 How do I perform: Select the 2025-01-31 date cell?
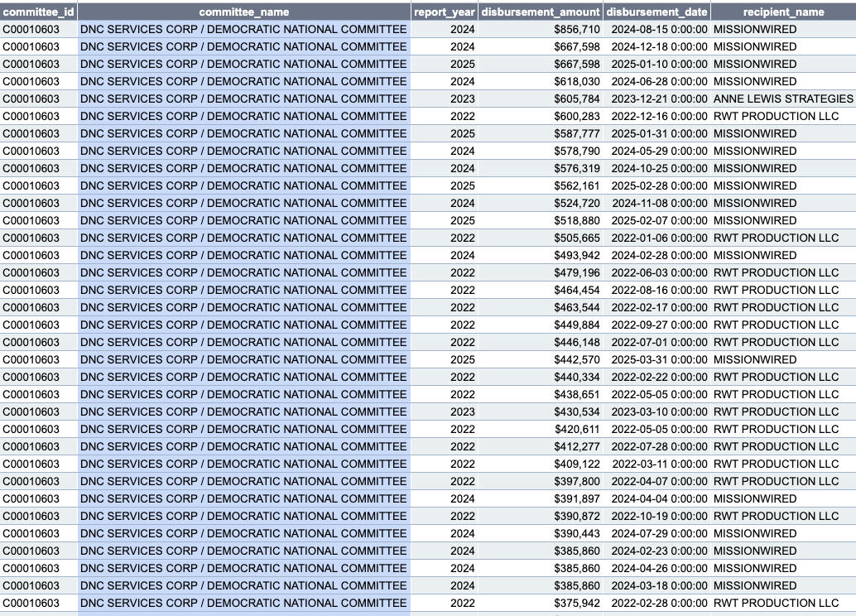[659, 133]
